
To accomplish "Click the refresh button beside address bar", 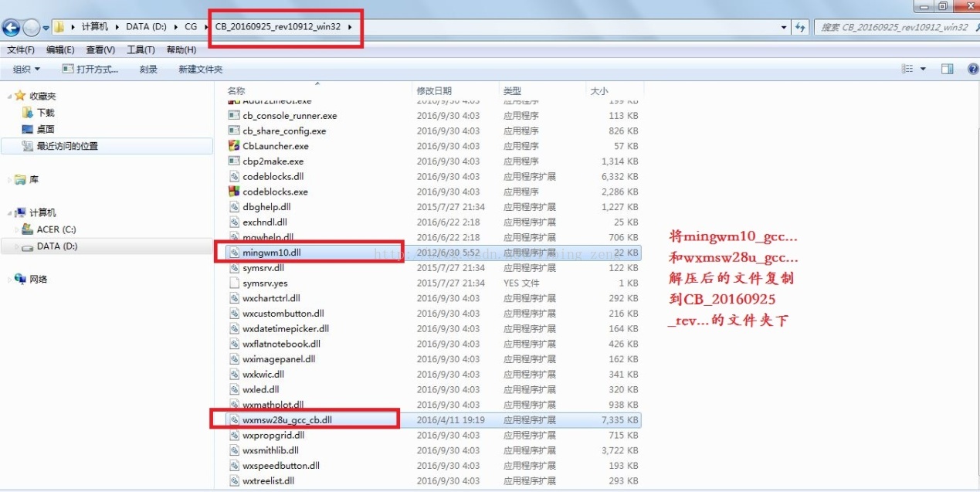I will pyautogui.click(x=800, y=27).
